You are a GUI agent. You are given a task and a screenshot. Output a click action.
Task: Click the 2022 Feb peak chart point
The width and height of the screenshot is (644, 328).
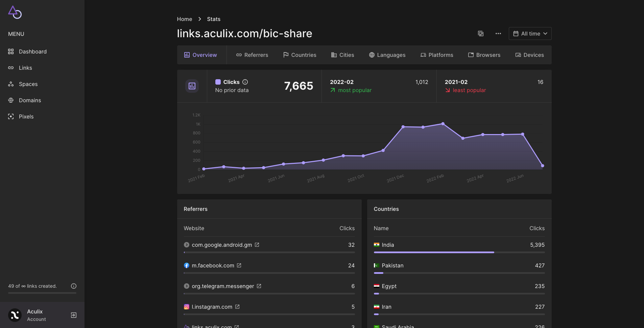[443, 124]
